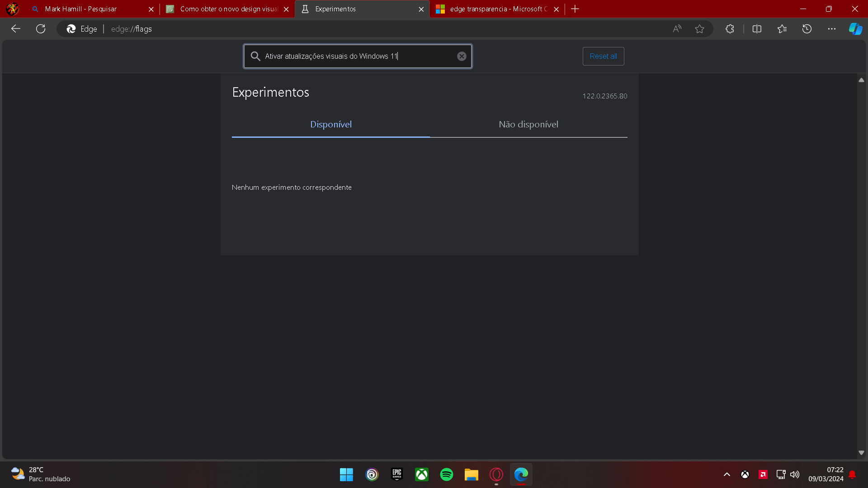Image resolution: width=868 pixels, height=488 pixels.
Task: Open the Copilot sidebar icon
Action: click(x=855, y=29)
